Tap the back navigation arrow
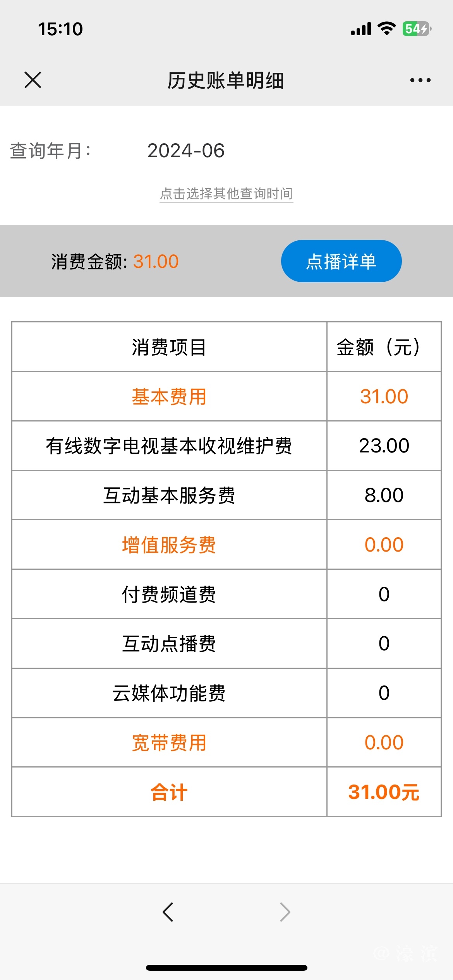Viewport: 453px width, 980px height. click(x=168, y=912)
